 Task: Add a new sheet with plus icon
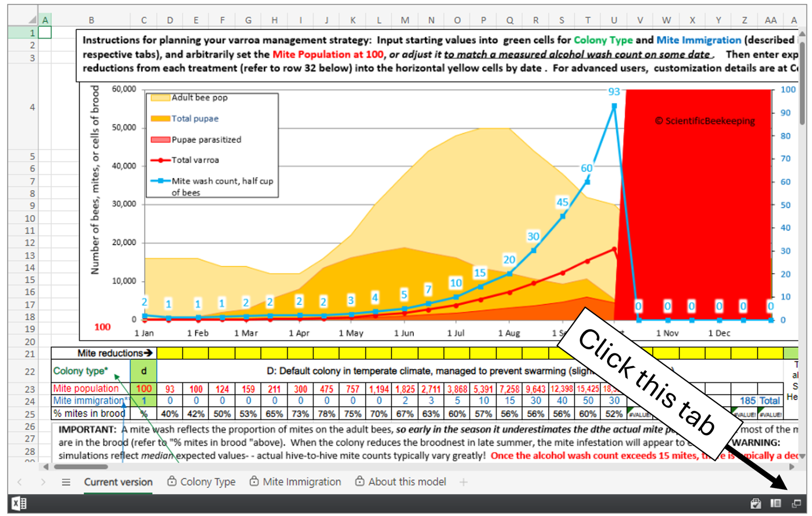click(463, 482)
